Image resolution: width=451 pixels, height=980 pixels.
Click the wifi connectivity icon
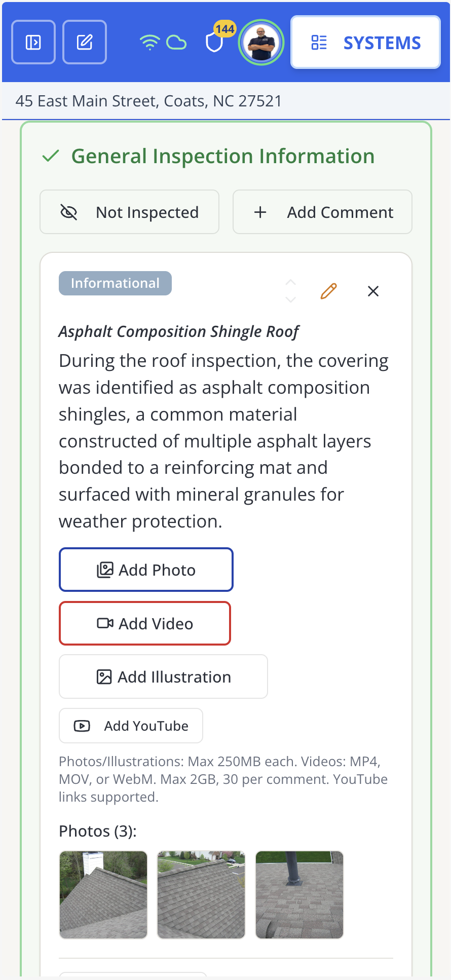click(x=149, y=43)
